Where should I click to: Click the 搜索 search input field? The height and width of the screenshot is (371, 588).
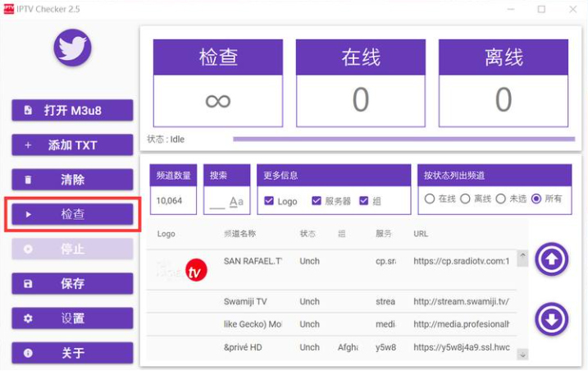[x=217, y=201]
